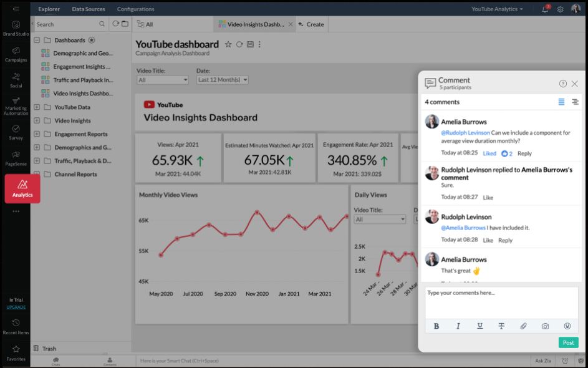Like Rudolph Levinson's 'Sure.' reply

click(x=488, y=197)
